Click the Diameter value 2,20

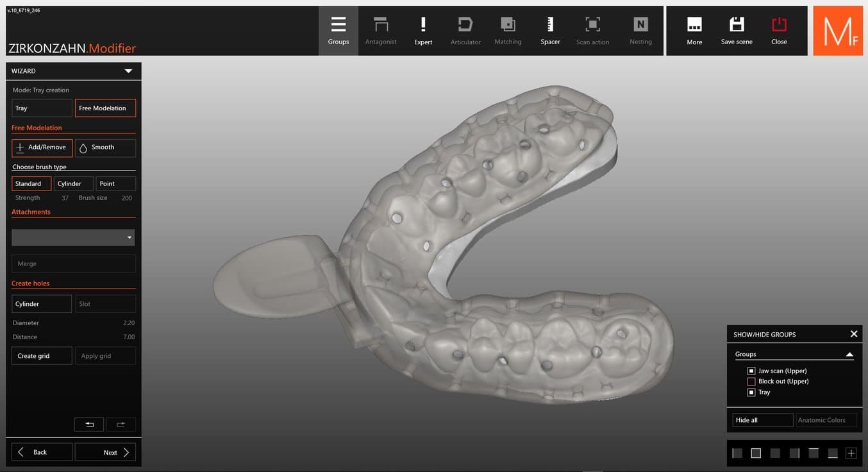(129, 323)
